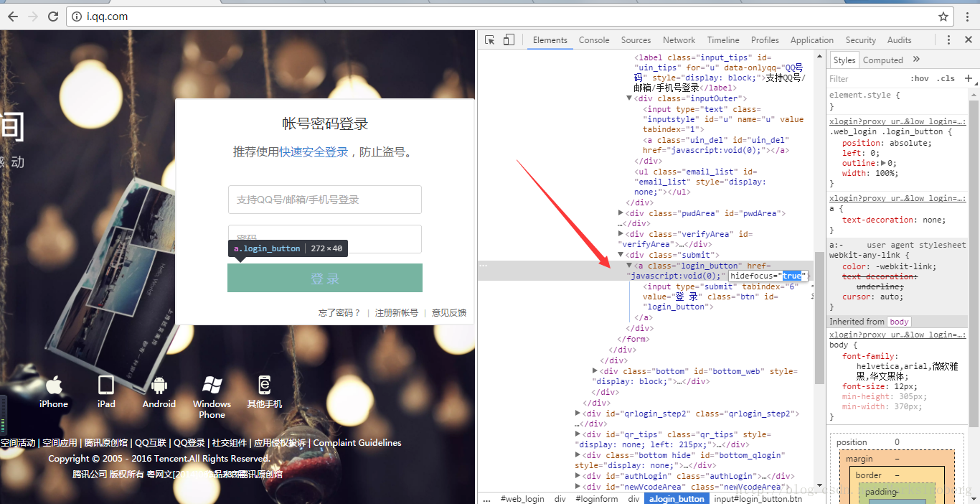Viewport: 980px width, 504px height.
Task: Open the QQ互联 footer link
Action: click(151, 443)
